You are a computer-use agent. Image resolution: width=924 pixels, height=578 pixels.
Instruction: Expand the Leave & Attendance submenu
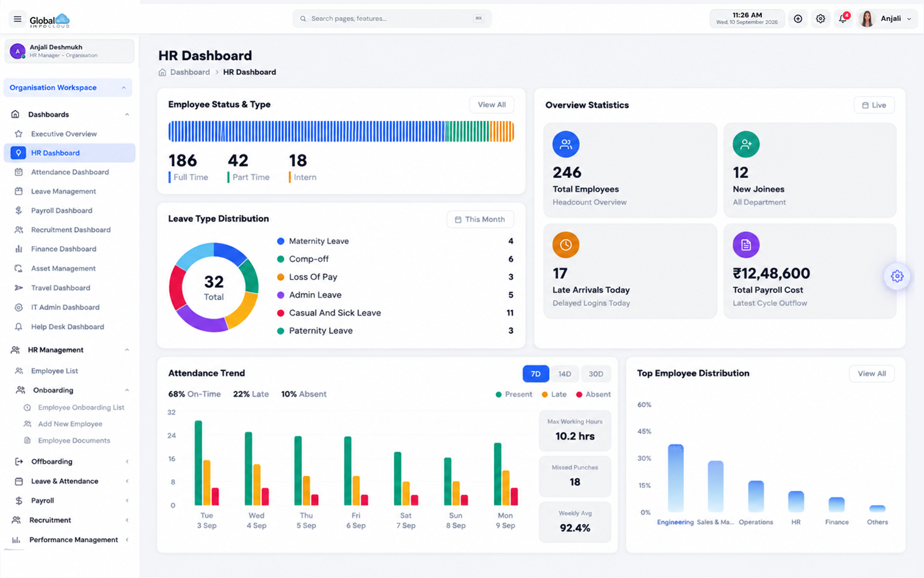[126, 481]
